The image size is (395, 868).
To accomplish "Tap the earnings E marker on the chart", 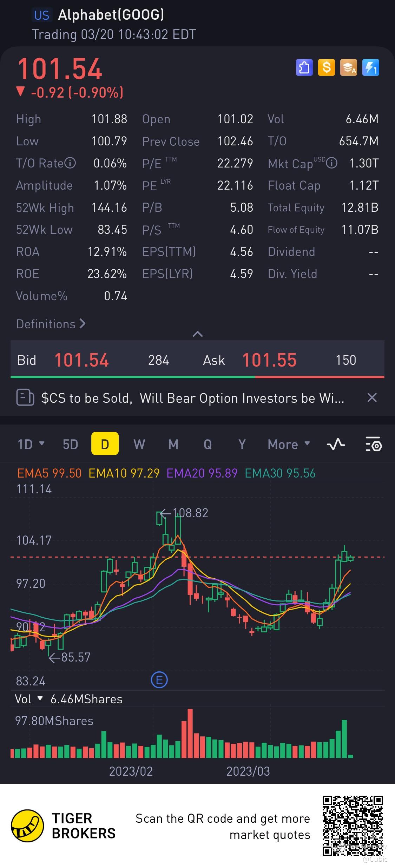I will 159,680.
